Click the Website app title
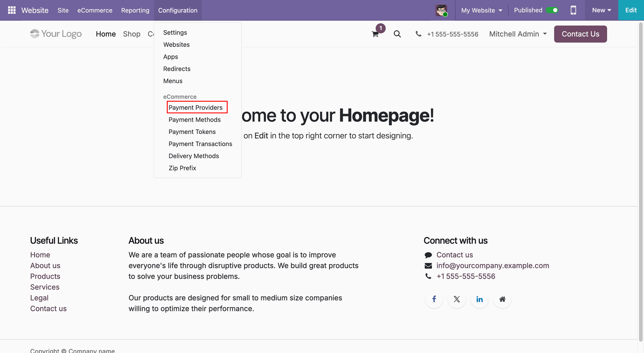 point(35,10)
